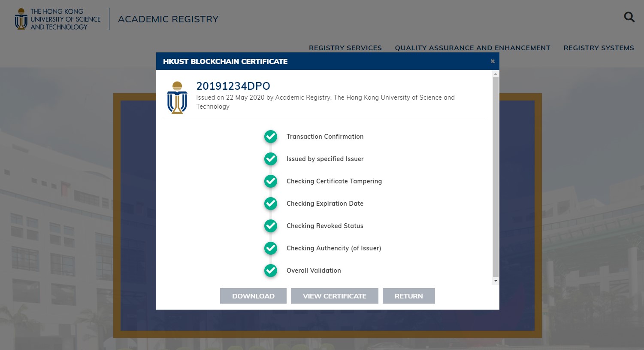
Task: Click the Checking Revoked Status checkmark
Action: pyautogui.click(x=271, y=226)
